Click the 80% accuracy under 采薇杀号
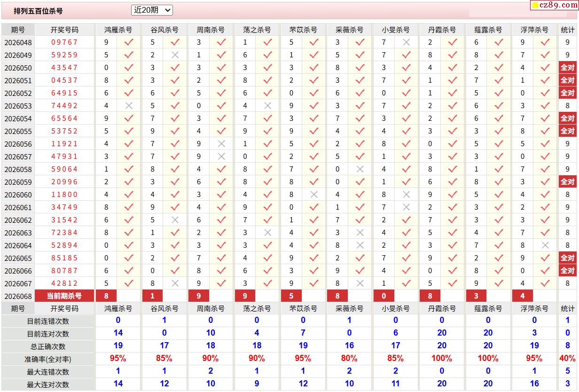This screenshot has height=392, width=579. [x=349, y=358]
